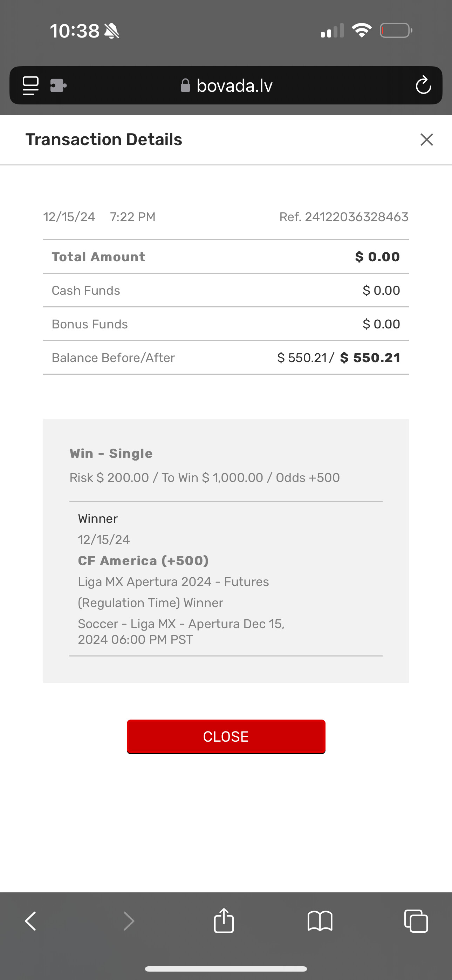Tap the lock icon beside the URL
This screenshot has width=452, height=980.
pyautogui.click(x=185, y=85)
